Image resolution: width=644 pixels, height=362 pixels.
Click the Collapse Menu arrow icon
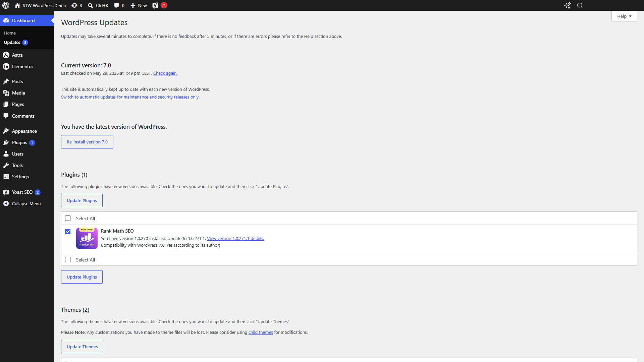[6, 203]
